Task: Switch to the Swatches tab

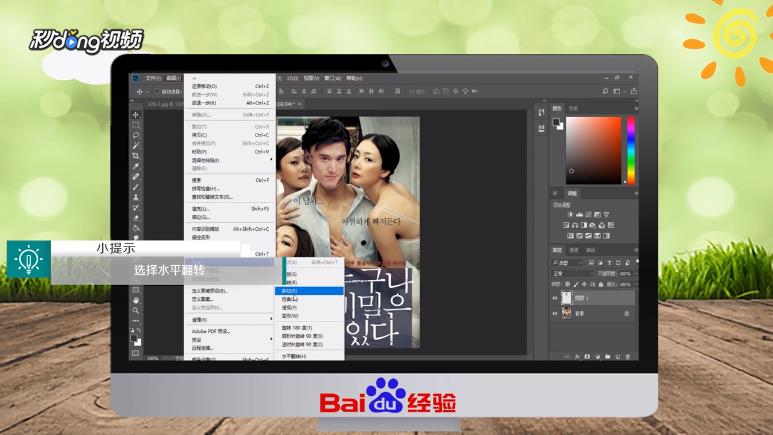Action: [x=573, y=108]
